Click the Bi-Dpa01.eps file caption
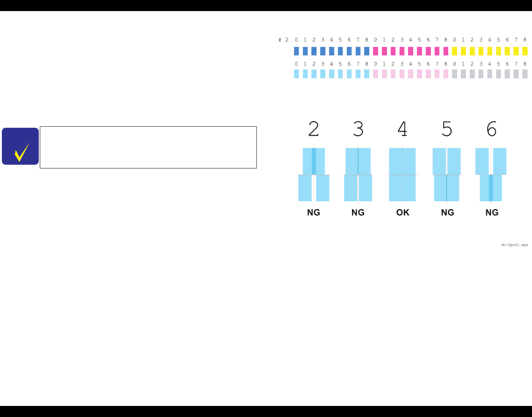 (515, 245)
